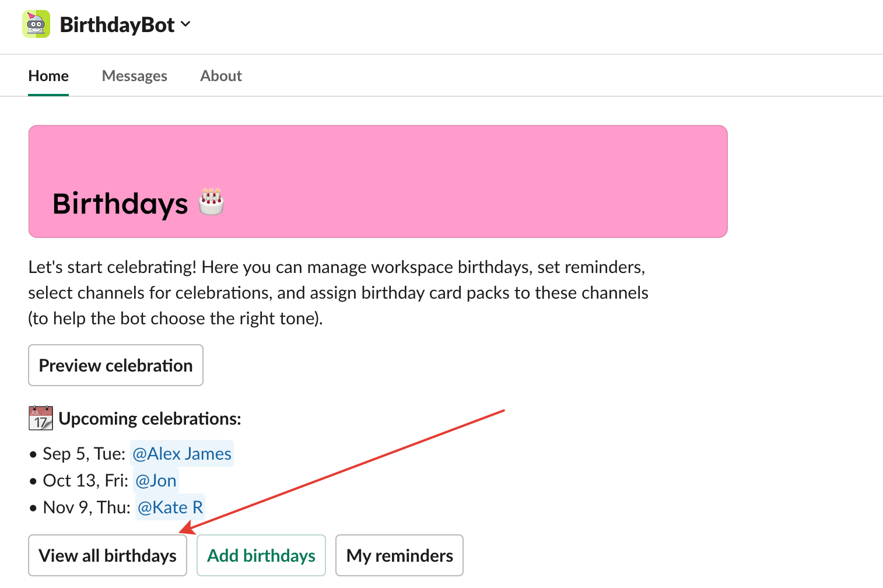Switch to the Home tab
The width and height of the screenshot is (883, 588).
point(48,76)
